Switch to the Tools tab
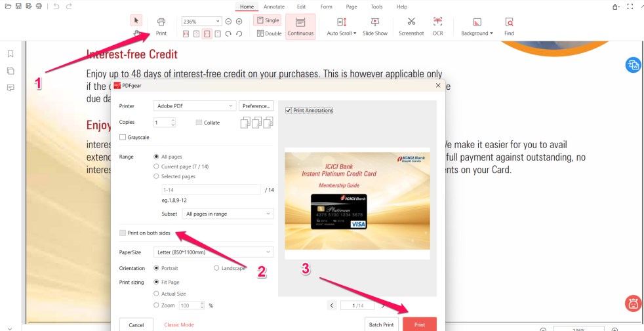The width and height of the screenshot is (644, 331). click(x=376, y=7)
